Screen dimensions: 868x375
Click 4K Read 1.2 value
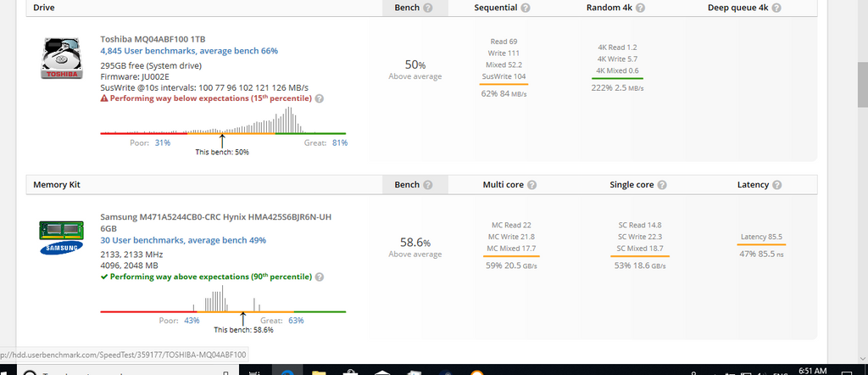[x=617, y=48]
